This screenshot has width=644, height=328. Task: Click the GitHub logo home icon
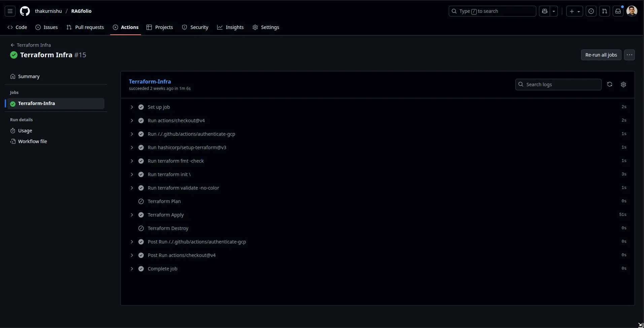(x=25, y=11)
